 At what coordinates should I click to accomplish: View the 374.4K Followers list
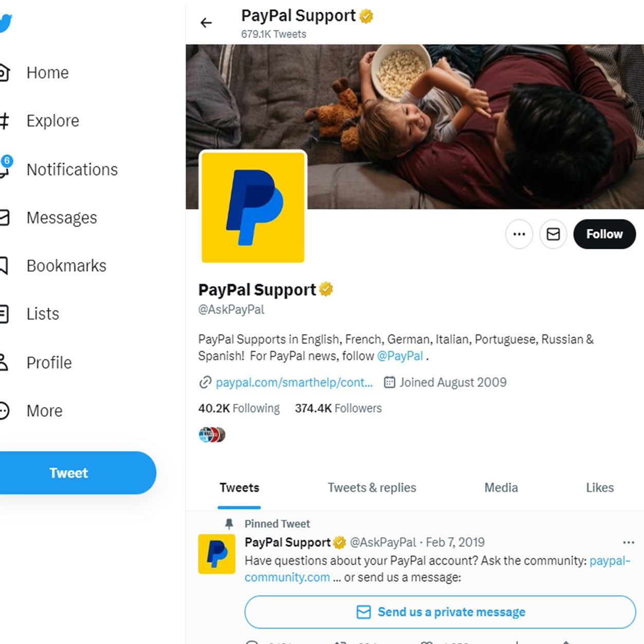coord(338,409)
